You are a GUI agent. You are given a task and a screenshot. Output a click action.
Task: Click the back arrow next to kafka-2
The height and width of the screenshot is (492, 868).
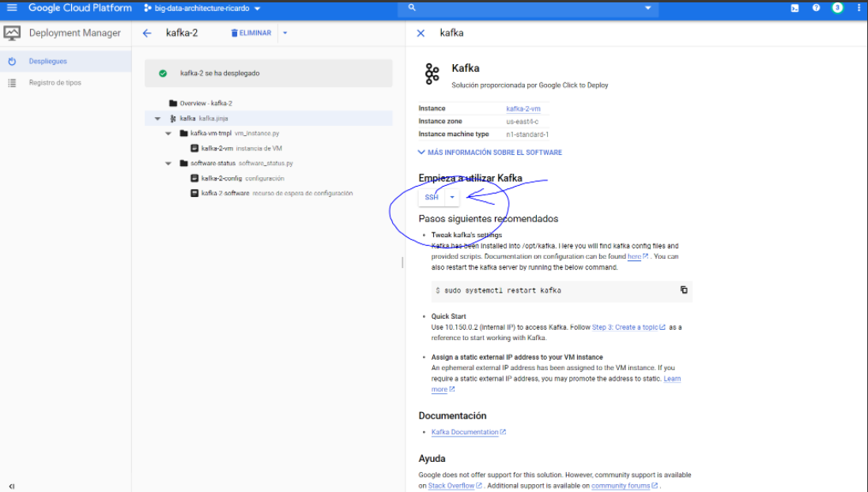(x=147, y=33)
